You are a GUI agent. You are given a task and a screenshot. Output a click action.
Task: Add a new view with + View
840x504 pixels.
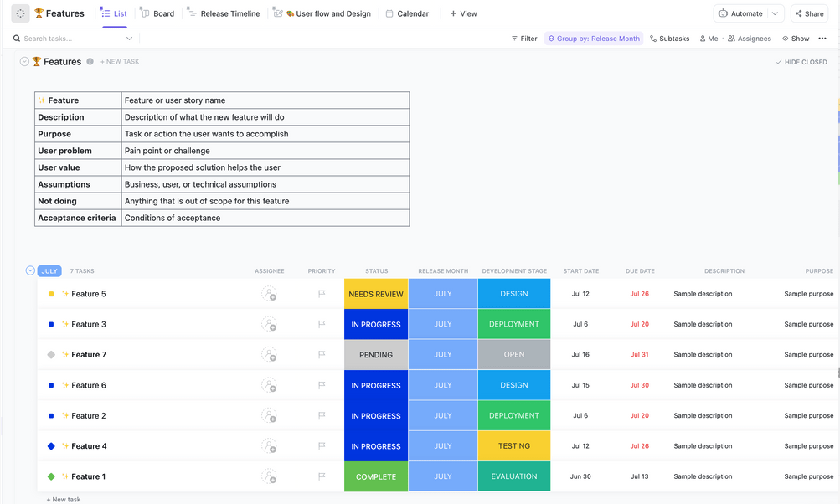(x=463, y=13)
